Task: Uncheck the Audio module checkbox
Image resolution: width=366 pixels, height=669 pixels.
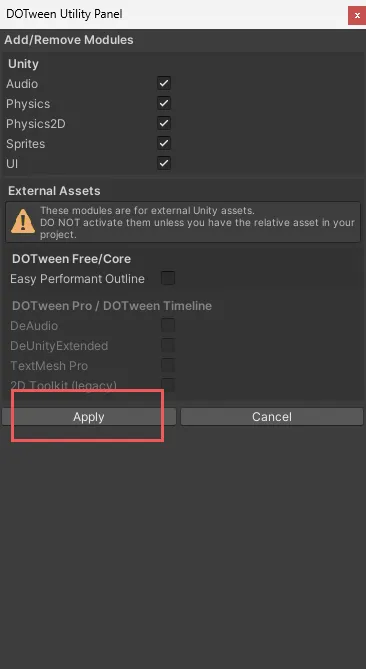Action: pyautogui.click(x=164, y=83)
